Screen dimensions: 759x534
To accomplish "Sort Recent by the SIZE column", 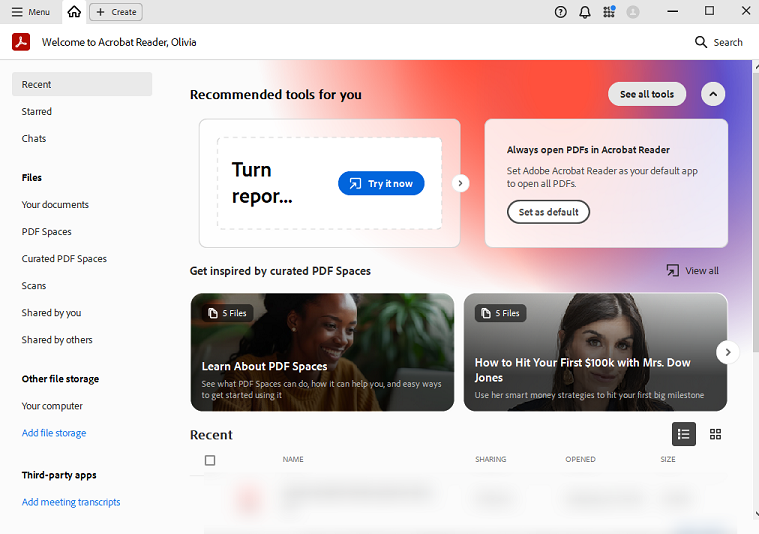I will pos(668,459).
